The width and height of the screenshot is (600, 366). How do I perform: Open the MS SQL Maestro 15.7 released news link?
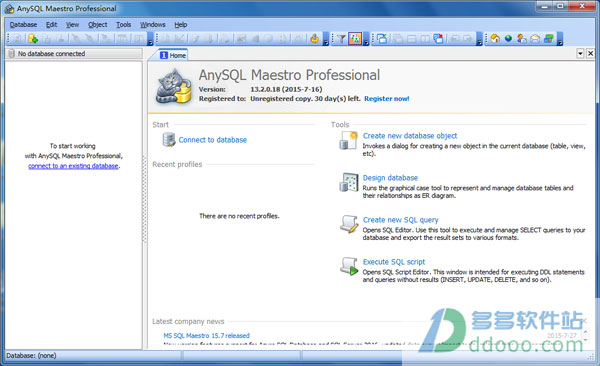click(x=206, y=336)
